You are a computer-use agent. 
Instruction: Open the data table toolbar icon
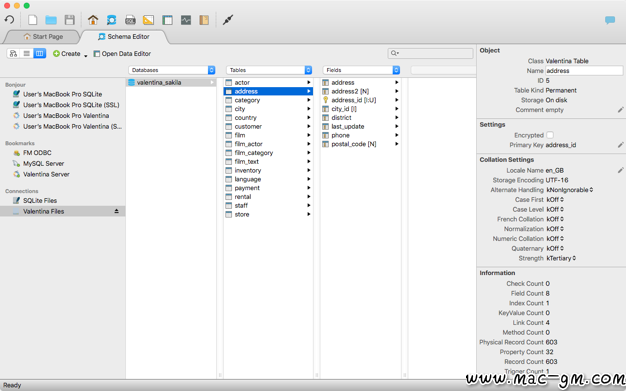tap(167, 20)
